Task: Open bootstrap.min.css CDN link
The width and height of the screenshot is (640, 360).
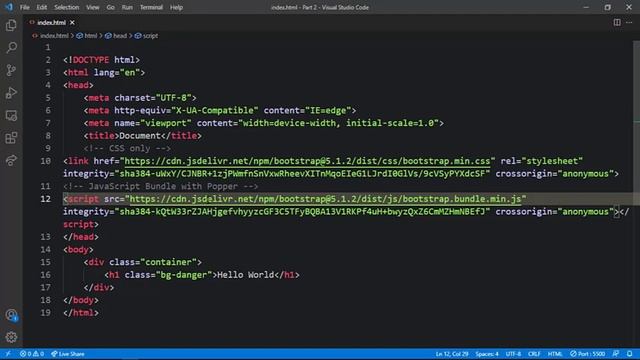Action: [x=307, y=161]
